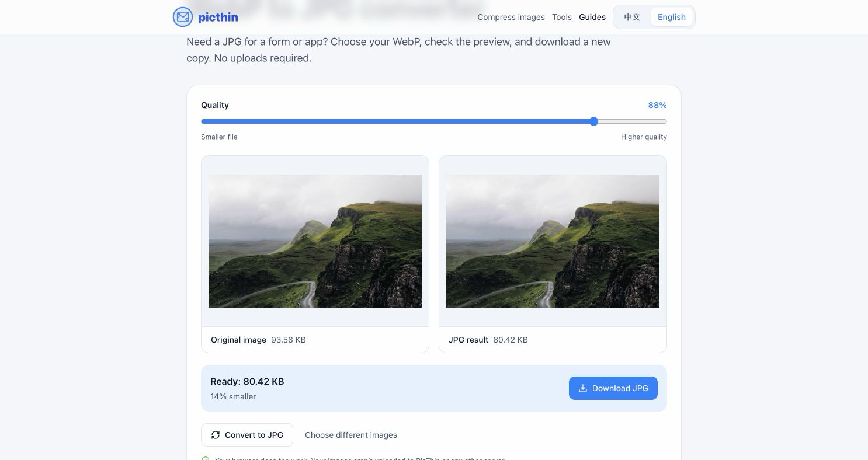Viewport: 868px width, 460px height.
Task: Open the Tools menu item
Action: pyautogui.click(x=562, y=17)
